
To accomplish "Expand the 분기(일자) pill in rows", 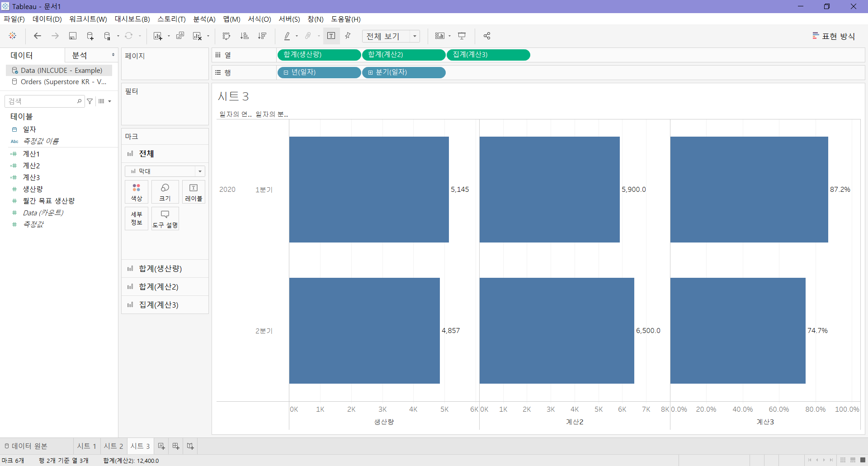I will point(370,72).
